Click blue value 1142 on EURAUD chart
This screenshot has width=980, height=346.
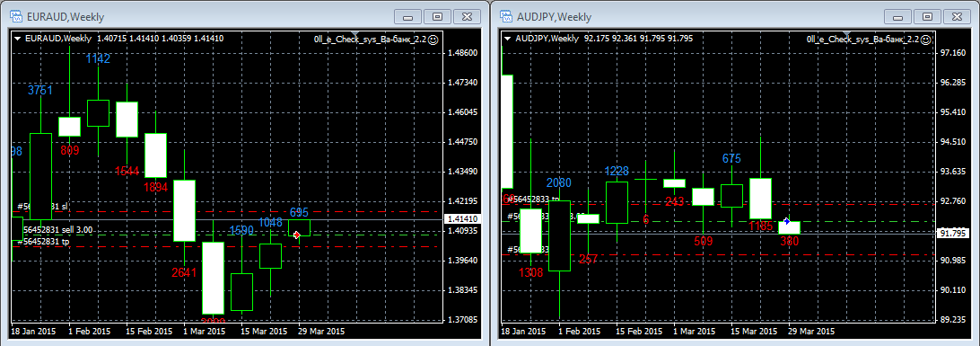[x=98, y=58]
